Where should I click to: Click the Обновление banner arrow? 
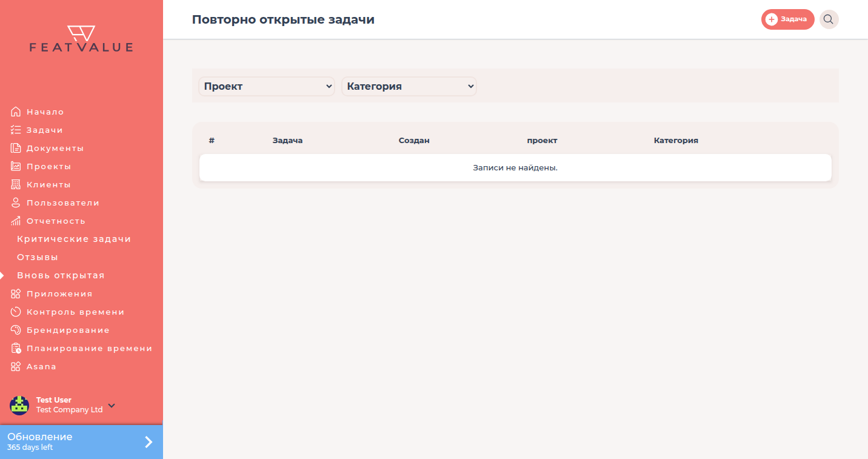[x=149, y=441]
